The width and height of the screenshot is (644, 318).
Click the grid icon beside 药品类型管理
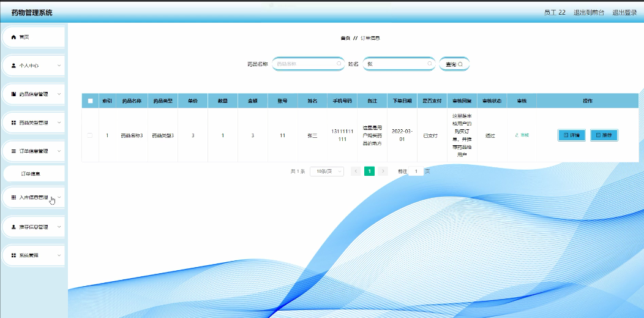13,123
